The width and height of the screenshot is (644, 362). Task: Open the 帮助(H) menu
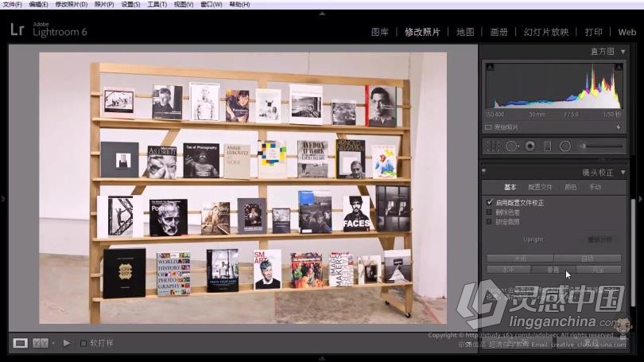239,5
